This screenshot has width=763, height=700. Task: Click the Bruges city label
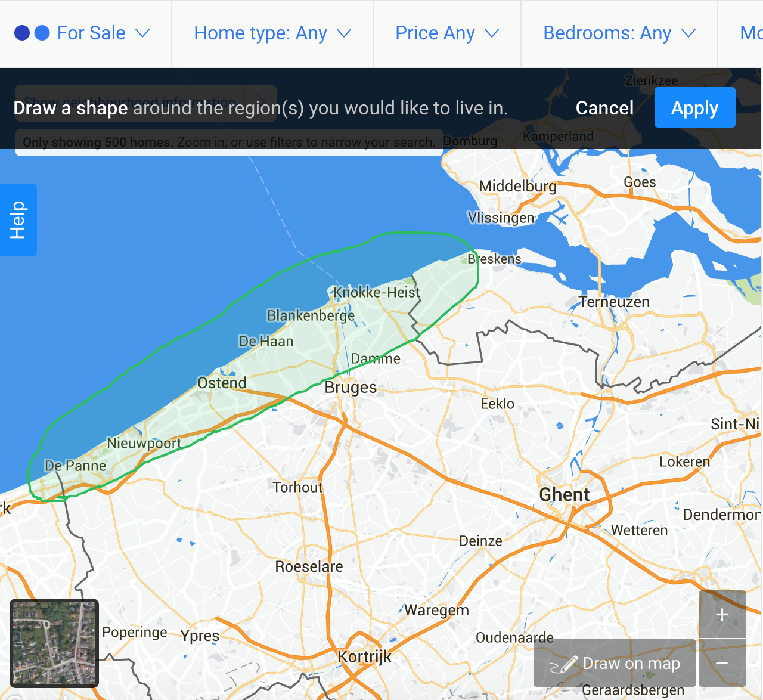(x=351, y=388)
